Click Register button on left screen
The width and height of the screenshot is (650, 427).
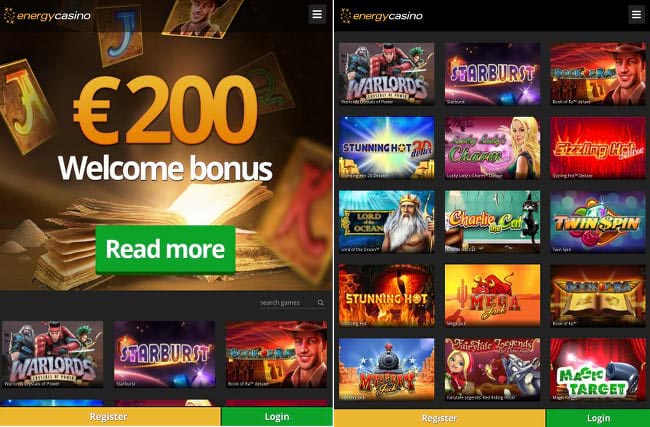point(110,417)
